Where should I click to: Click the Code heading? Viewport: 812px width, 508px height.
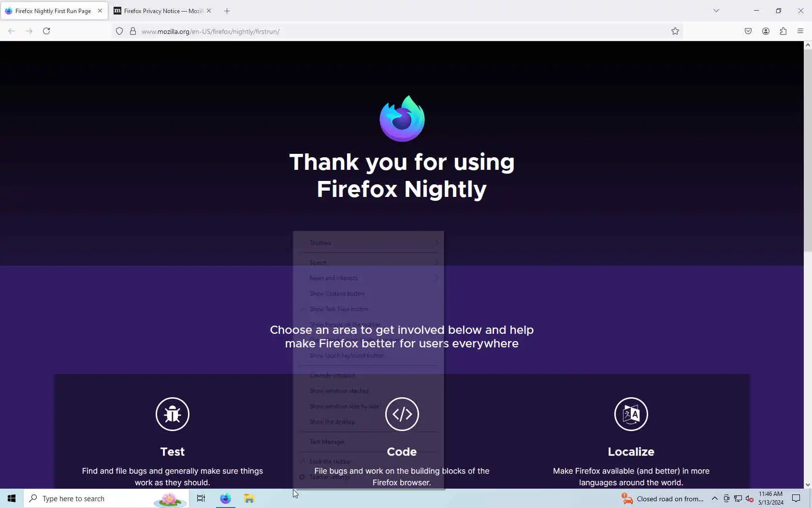point(402,451)
